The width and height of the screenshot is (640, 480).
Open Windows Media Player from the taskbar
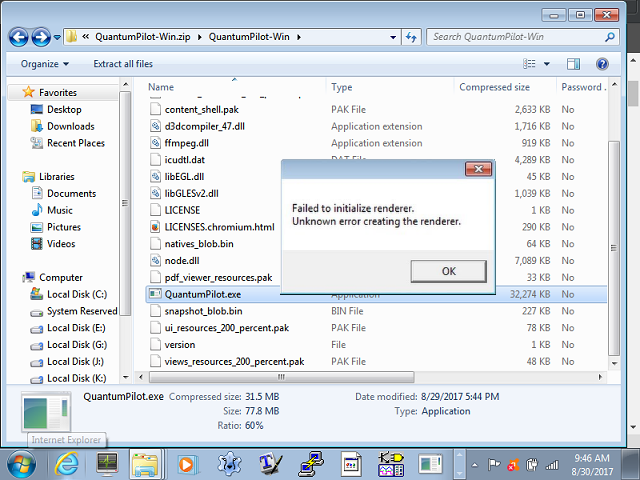coord(187,464)
